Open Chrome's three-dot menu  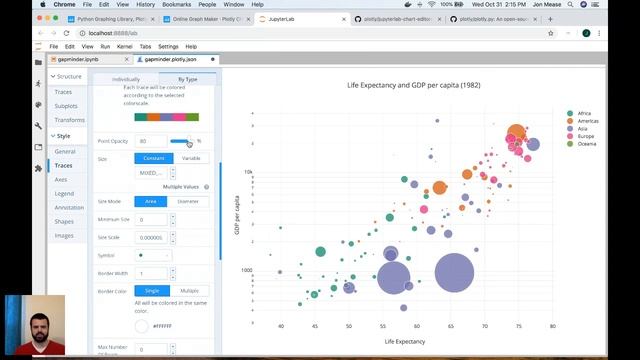pyautogui.click(x=599, y=33)
